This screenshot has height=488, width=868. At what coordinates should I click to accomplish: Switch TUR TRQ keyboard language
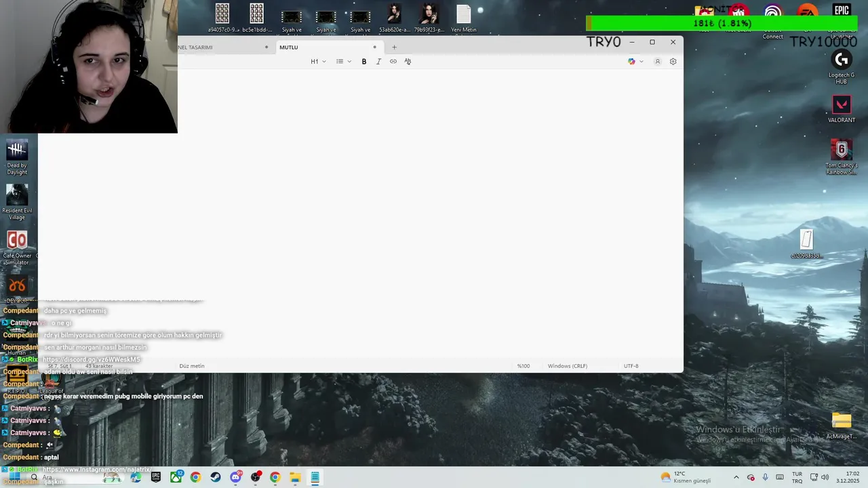[797, 477]
